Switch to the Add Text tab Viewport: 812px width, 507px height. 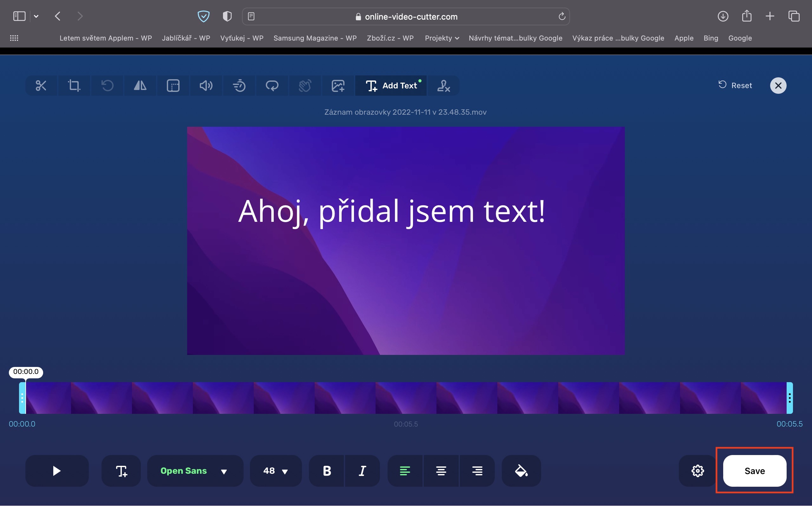(x=391, y=86)
